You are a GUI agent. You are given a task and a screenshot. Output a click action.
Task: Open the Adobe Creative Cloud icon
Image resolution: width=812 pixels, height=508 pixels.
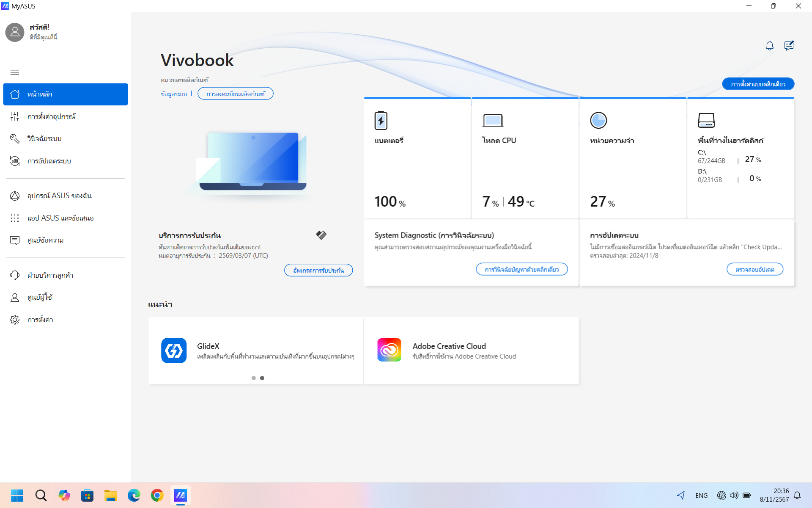[x=389, y=350]
